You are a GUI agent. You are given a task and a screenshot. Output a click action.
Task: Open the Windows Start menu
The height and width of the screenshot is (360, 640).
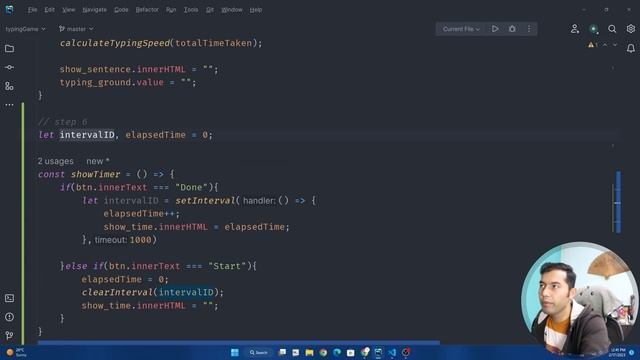235,352
